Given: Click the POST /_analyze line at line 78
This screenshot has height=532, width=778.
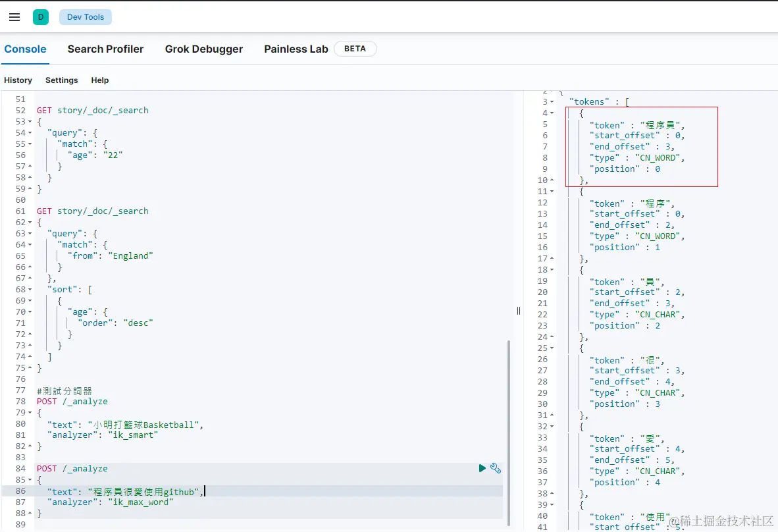Looking at the screenshot, I should pyautogui.click(x=72, y=402).
